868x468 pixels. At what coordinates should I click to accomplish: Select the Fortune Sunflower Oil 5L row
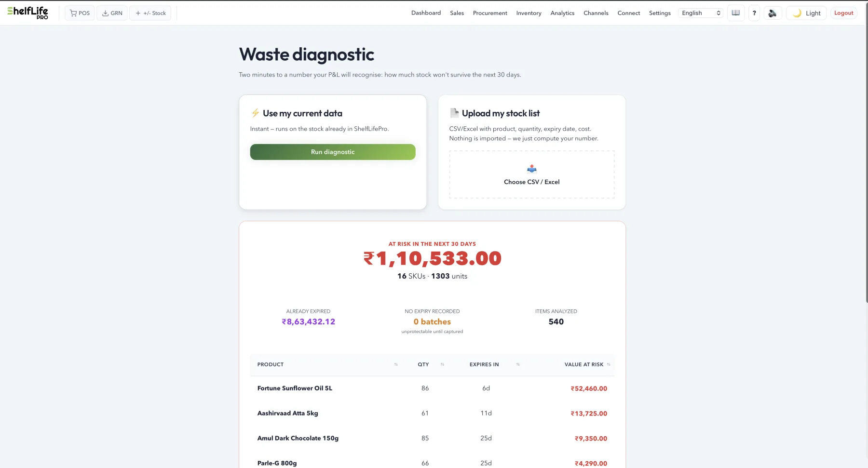(432, 388)
